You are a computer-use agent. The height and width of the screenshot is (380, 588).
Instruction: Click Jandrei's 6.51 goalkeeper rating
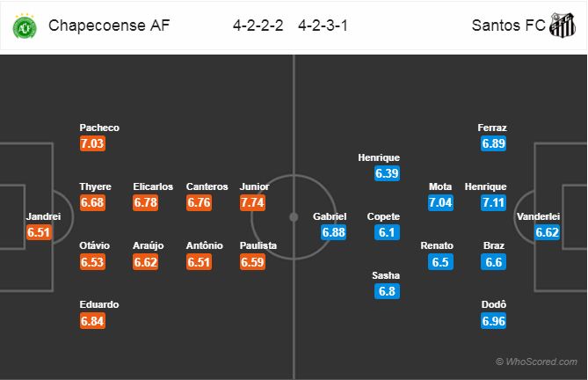click(x=39, y=232)
